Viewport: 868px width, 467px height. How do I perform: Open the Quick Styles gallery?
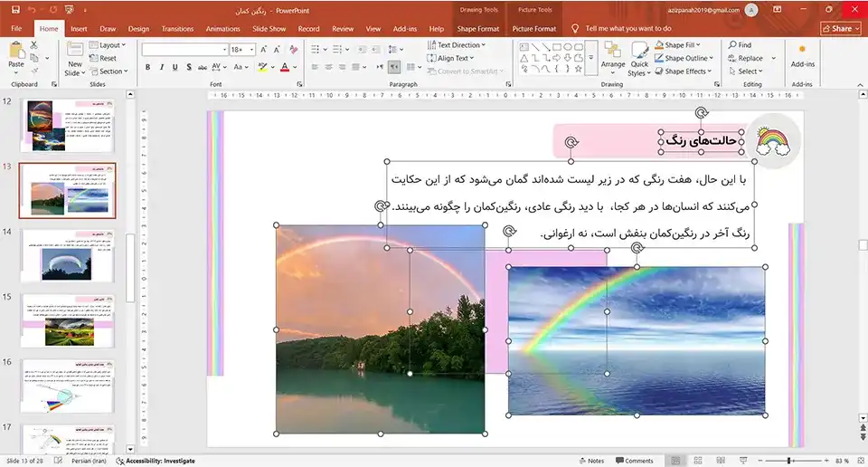(x=639, y=58)
